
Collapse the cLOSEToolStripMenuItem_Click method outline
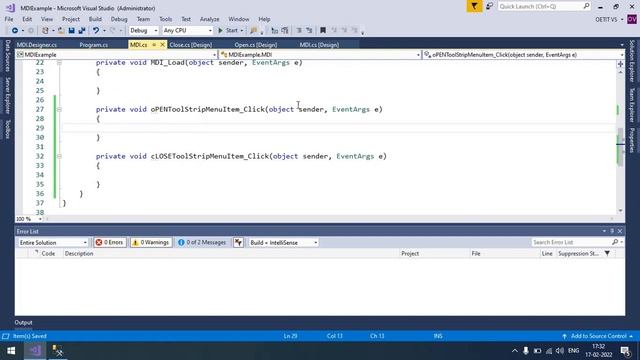[x=59, y=156]
